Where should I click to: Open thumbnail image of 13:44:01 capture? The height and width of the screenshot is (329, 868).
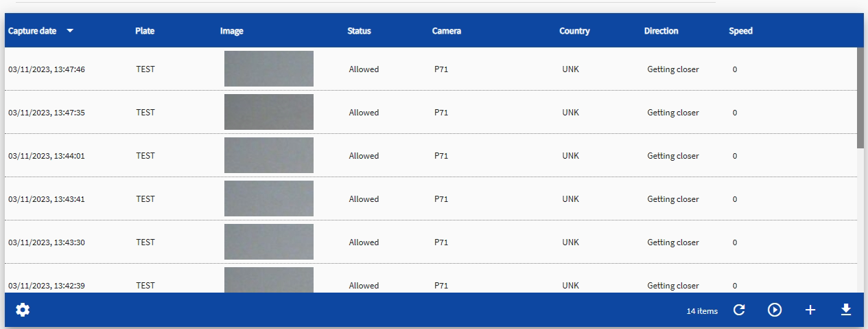pyautogui.click(x=269, y=155)
